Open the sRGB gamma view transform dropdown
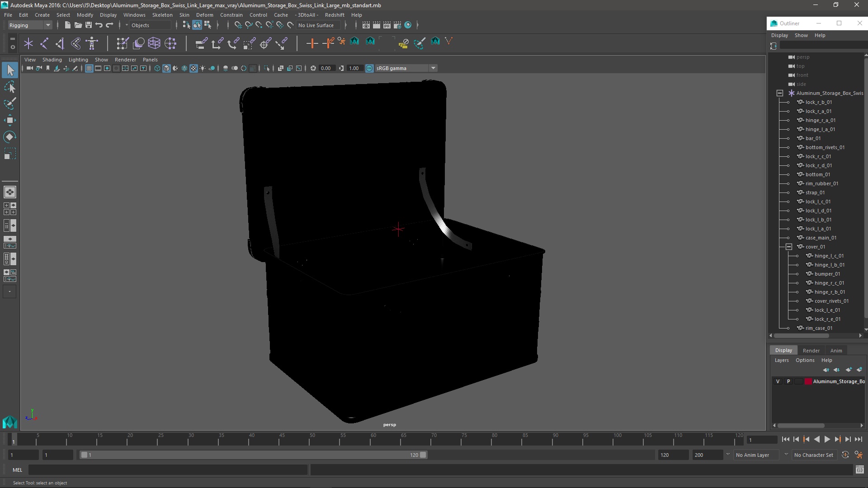The height and width of the screenshot is (488, 868). tap(406, 68)
